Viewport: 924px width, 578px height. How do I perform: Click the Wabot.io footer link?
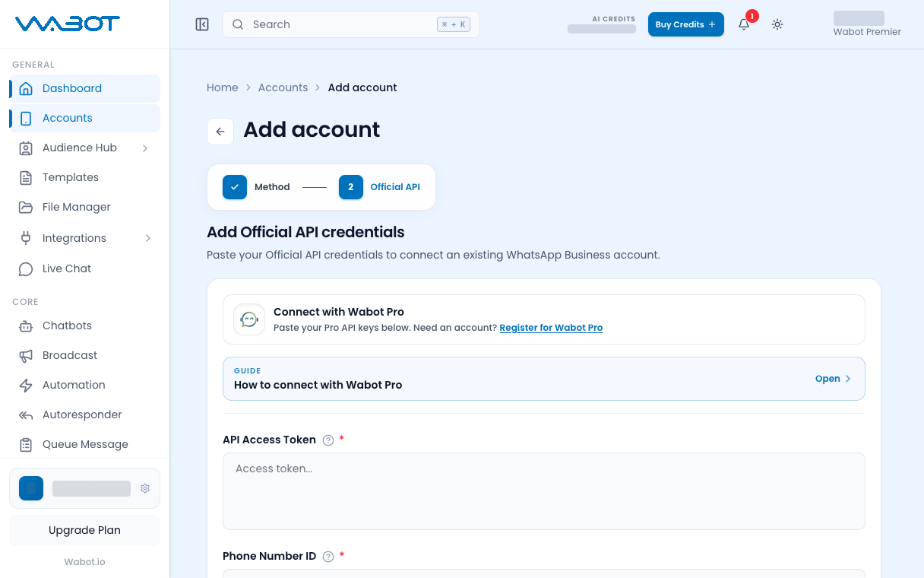click(x=84, y=562)
